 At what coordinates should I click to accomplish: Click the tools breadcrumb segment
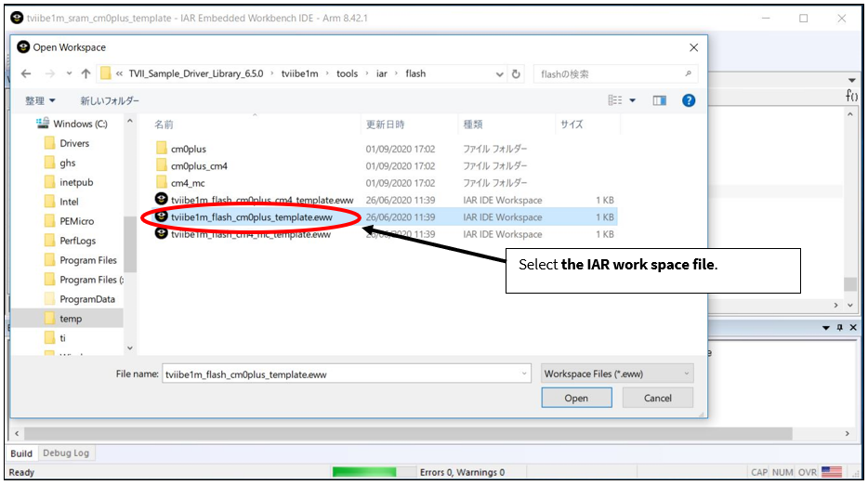[347, 73]
